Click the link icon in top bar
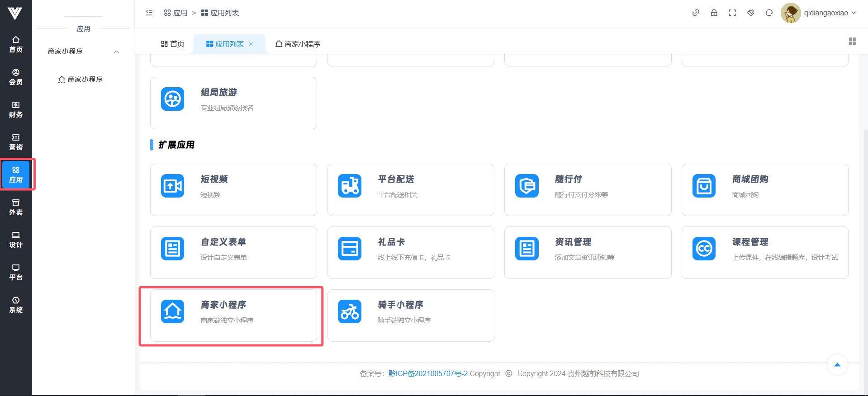The width and height of the screenshot is (868, 396). tap(696, 13)
